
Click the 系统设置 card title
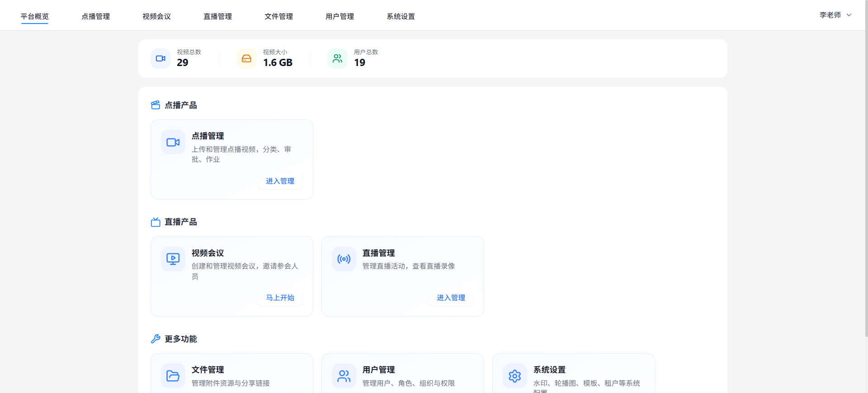[x=549, y=369]
